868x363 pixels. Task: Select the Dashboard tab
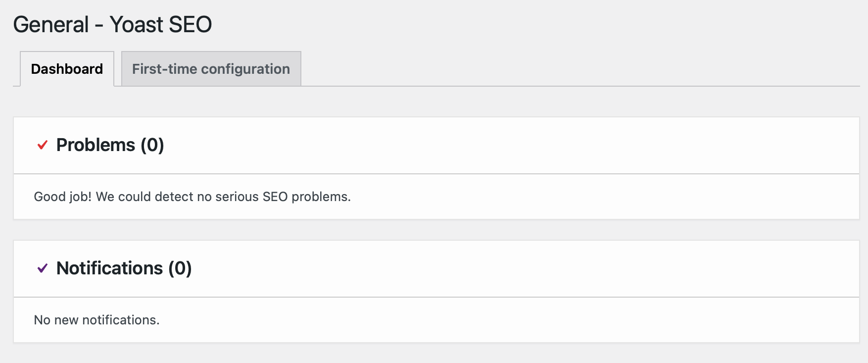pos(67,69)
